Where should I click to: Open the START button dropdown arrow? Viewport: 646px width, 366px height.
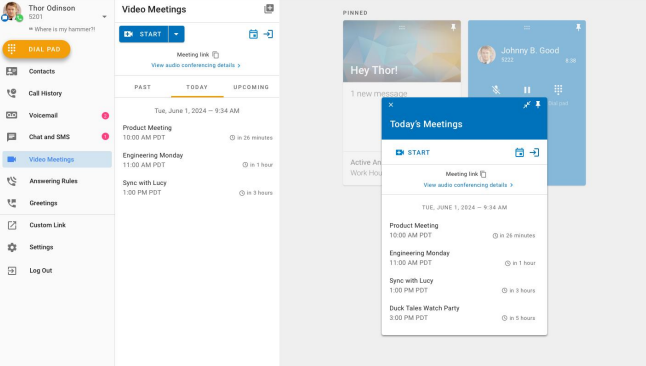coord(176,34)
